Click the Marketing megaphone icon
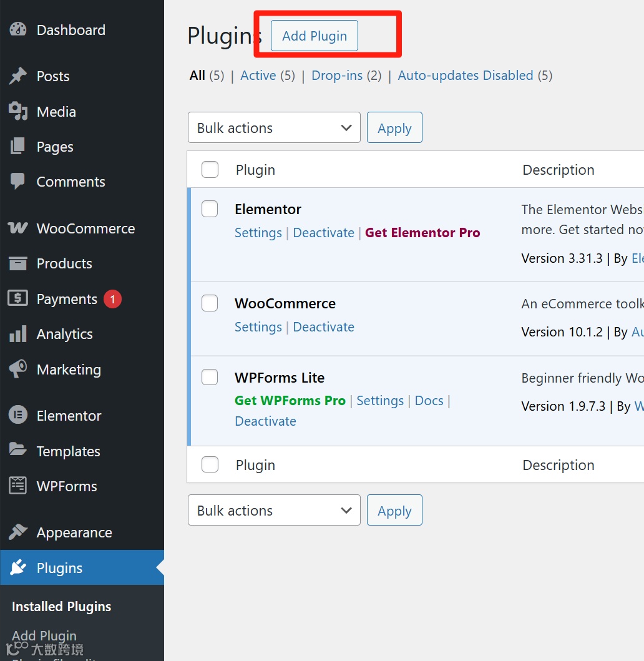 [17, 370]
